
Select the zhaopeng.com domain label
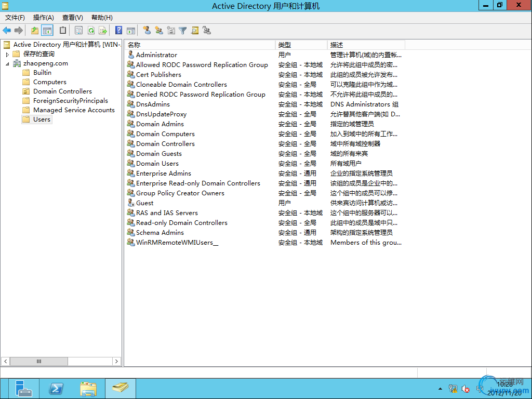[46, 63]
